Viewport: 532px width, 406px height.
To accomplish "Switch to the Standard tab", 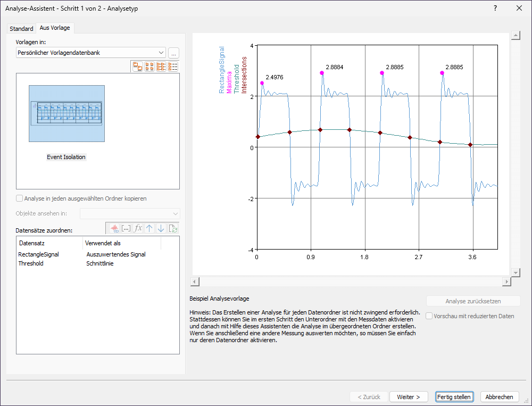I will [x=21, y=28].
